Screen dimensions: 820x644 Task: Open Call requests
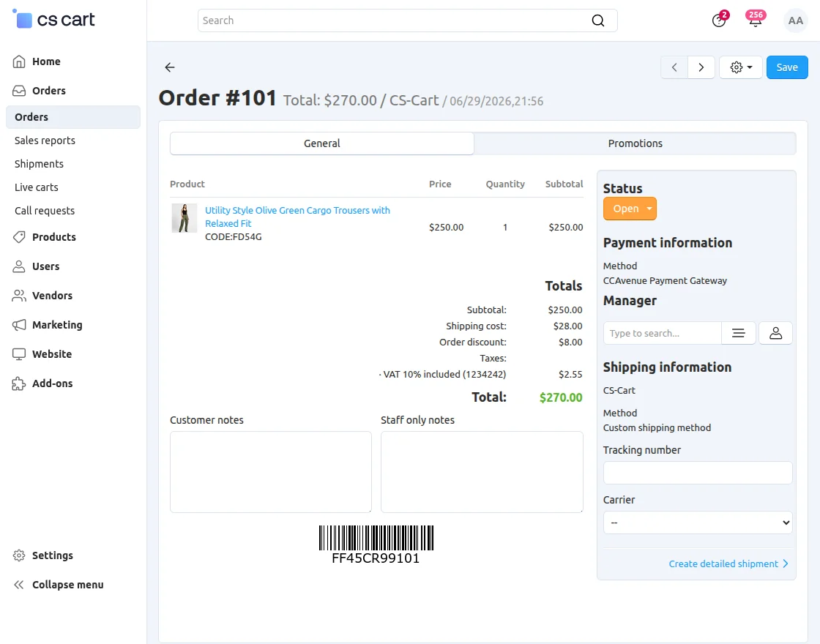click(x=45, y=211)
